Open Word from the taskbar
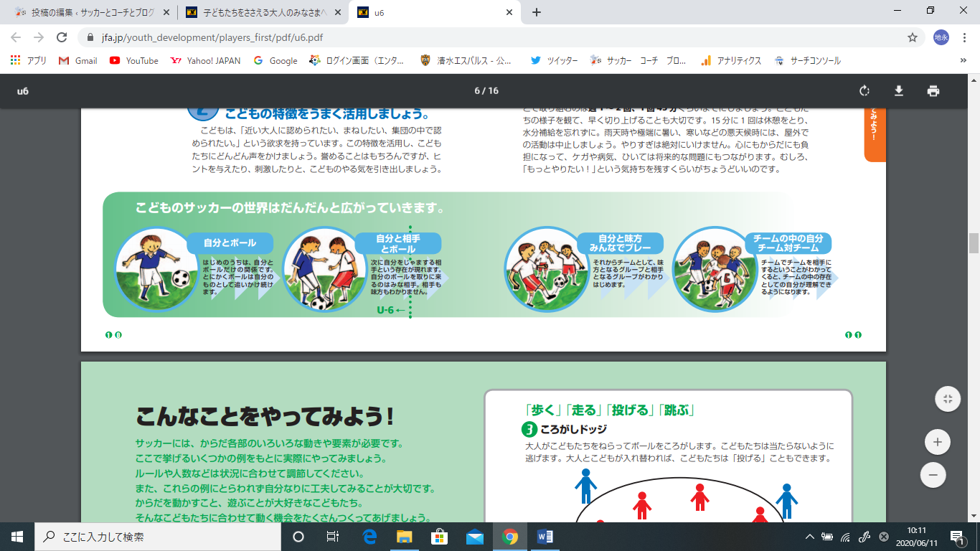 click(545, 537)
